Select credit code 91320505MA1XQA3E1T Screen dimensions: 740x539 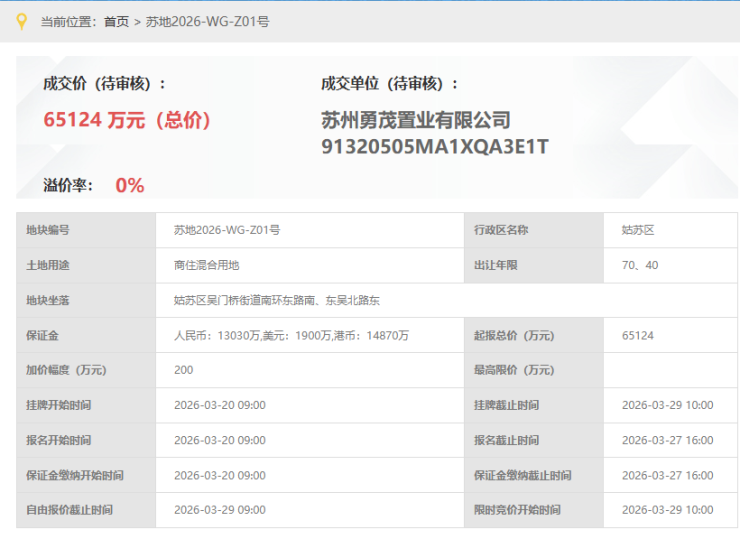pos(435,146)
